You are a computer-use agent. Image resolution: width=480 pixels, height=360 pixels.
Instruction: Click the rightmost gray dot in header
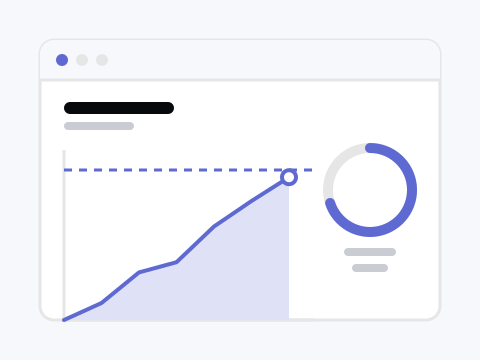click(x=102, y=60)
